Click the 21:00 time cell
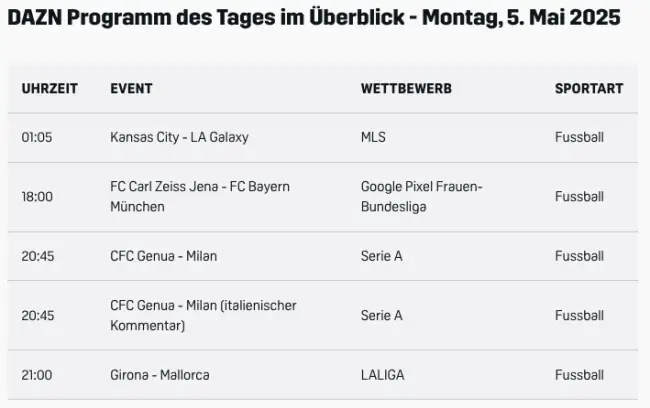Image resolution: width=650 pixels, height=408 pixels. click(37, 375)
